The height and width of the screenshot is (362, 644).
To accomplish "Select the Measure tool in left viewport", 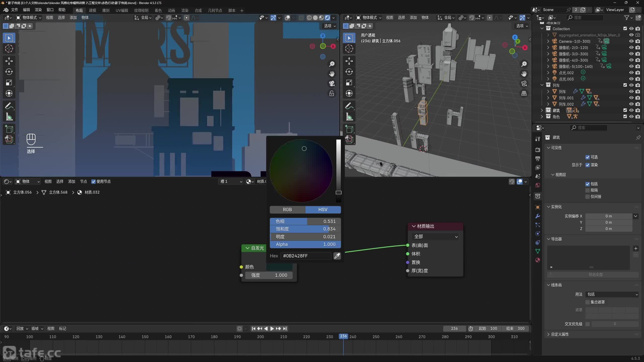I will (x=9, y=117).
